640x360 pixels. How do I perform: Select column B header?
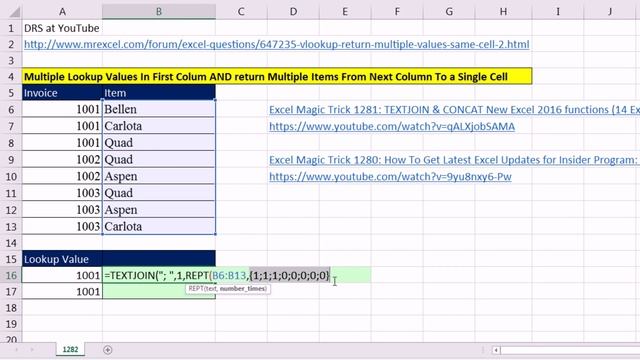point(159,11)
